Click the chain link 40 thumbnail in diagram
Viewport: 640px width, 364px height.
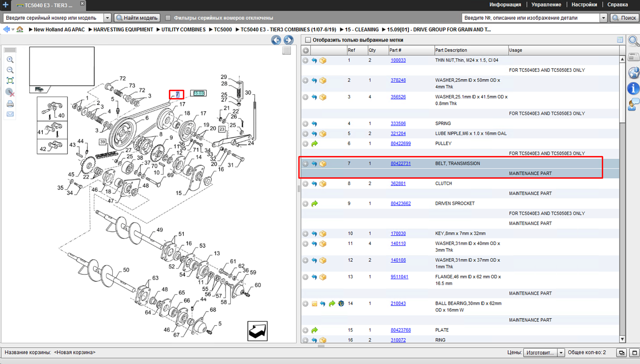click(x=52, y=109)
